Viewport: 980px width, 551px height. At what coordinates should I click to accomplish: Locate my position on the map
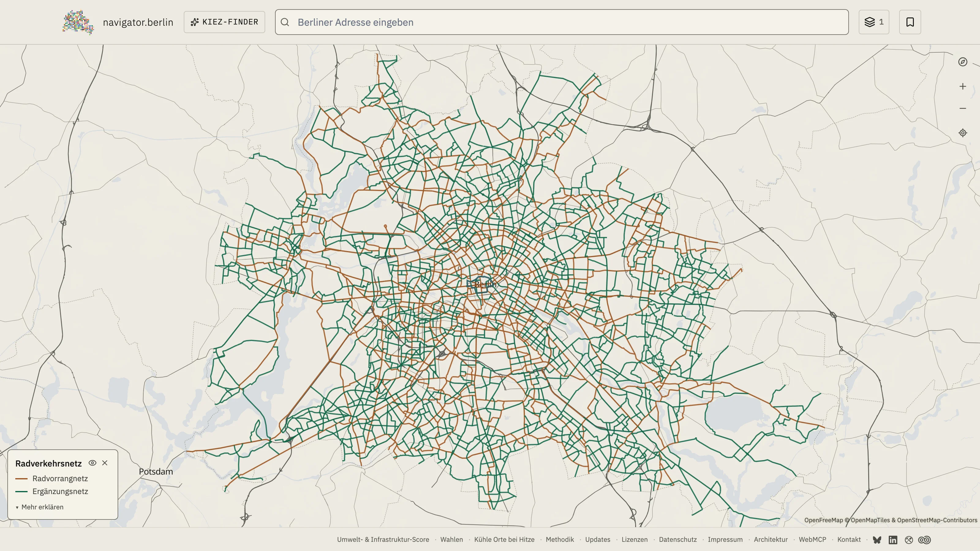(x=963, y=133)
